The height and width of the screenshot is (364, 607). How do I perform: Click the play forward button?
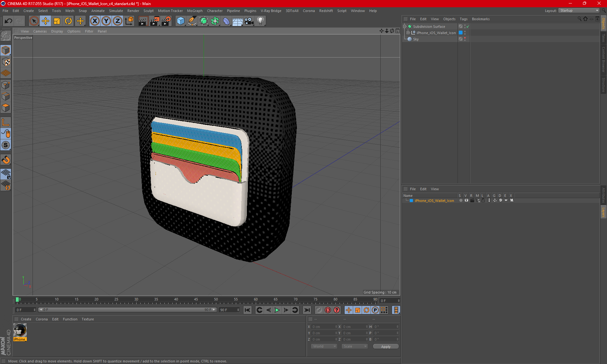pyautogui.click(x=277, y=310)
